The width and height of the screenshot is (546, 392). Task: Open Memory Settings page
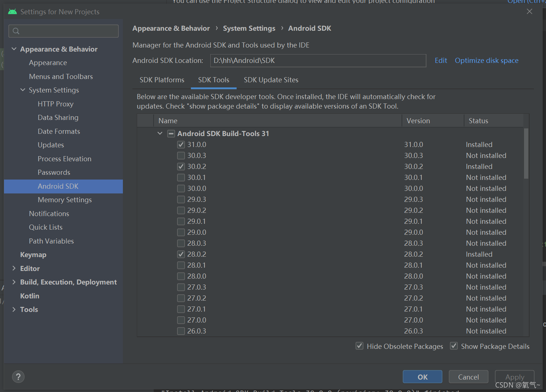coord(65,200)
